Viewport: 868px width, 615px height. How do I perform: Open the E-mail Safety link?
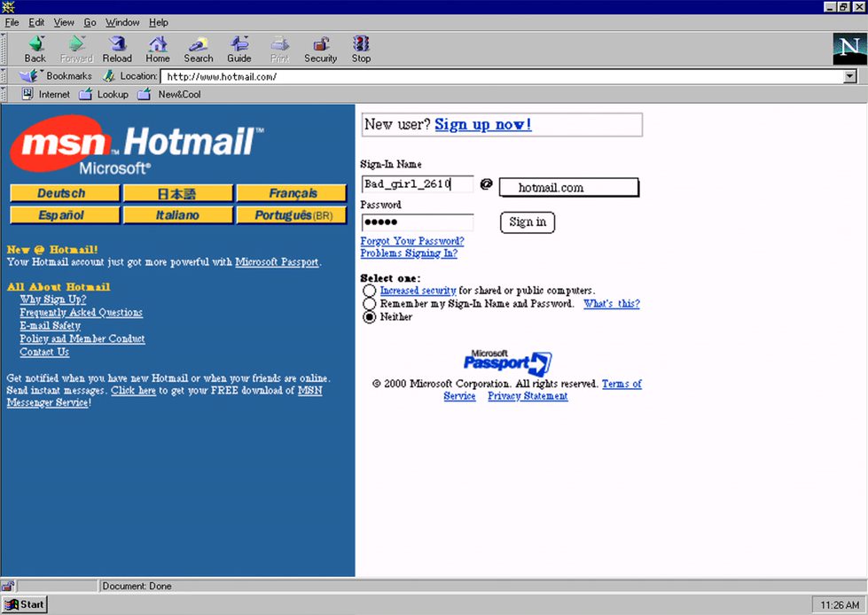[x=51, y=326]
